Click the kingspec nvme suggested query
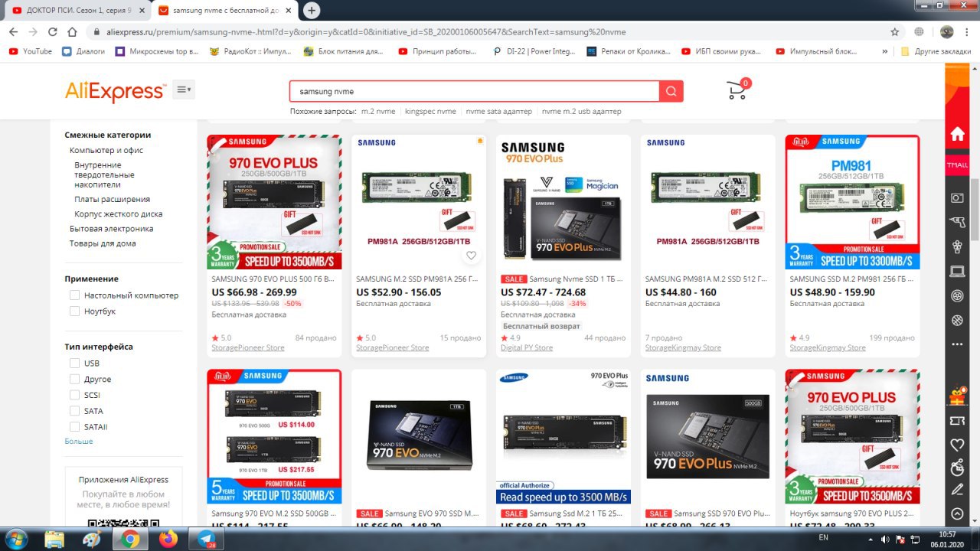980x551 pixels. point(430,111)
